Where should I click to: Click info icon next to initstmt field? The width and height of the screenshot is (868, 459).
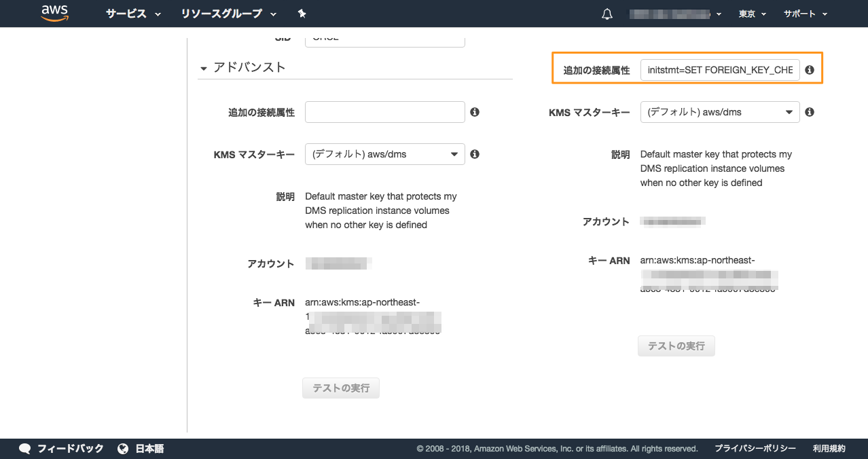point(810,70)
